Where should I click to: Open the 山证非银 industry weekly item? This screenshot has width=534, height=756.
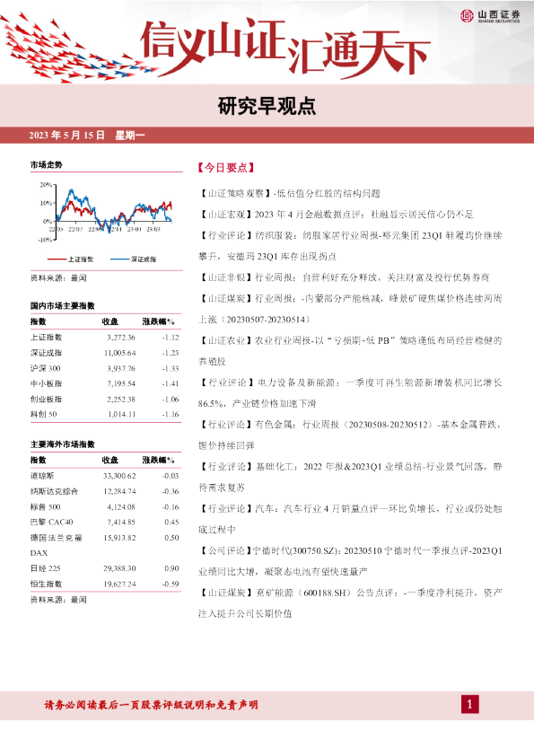[x=344, y=277]
